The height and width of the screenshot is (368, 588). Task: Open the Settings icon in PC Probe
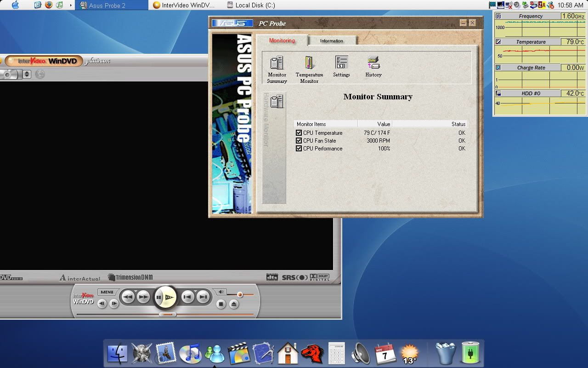point(341,67)
